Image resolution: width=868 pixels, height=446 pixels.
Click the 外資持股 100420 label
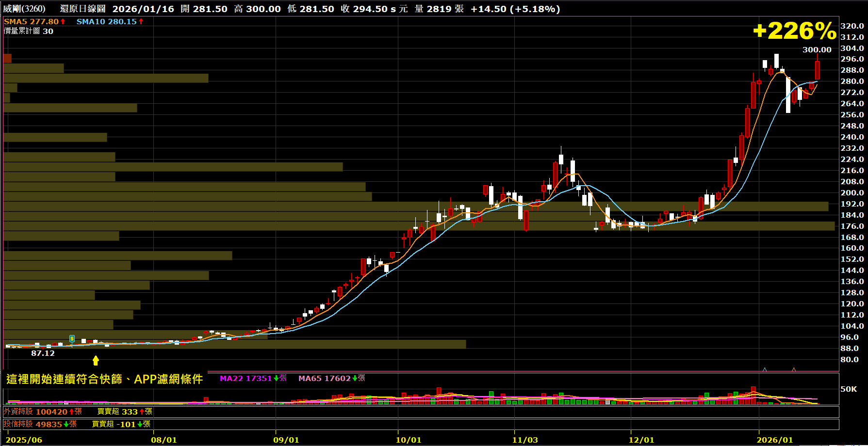coord(43,412)
